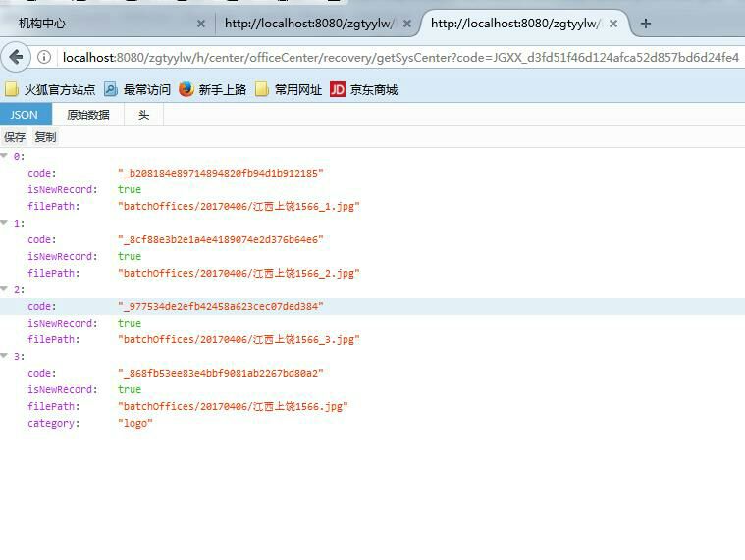Close the active localhost tab

coord(614,24)
